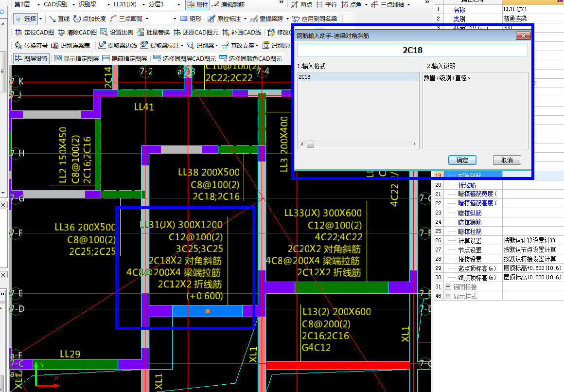
Task: Click the 终点顶标高 value cell
Action: click(x=532, y=278)
